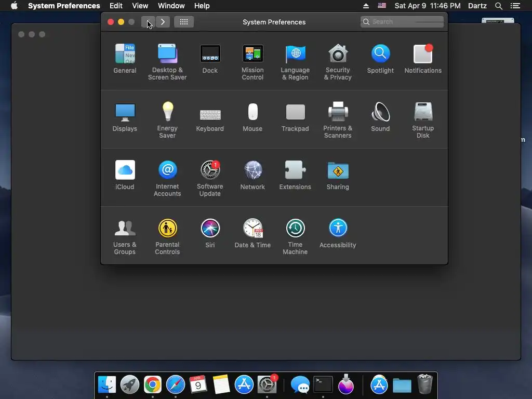Open Date & Time preferences

[x=252, y=233]
